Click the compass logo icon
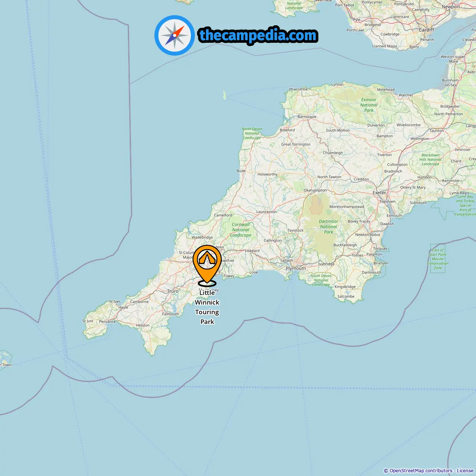The width and height of the screenshot is (476, 476). (174, 35)
